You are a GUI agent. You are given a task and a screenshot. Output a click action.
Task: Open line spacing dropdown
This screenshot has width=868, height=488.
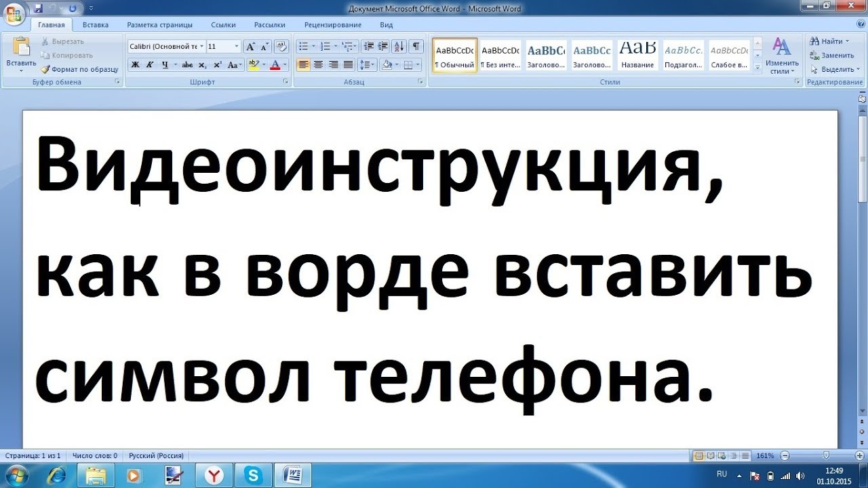[367, 65]
